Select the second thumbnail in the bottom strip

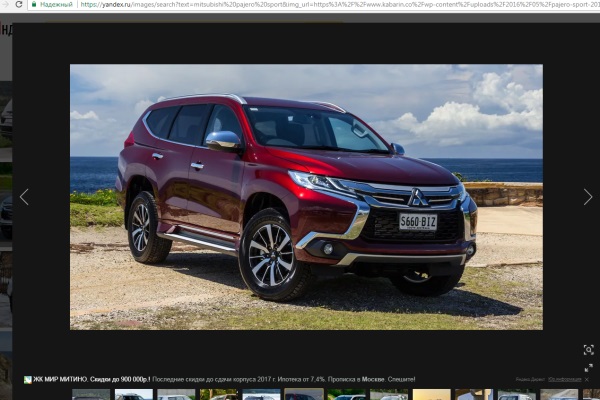point(133,395)
